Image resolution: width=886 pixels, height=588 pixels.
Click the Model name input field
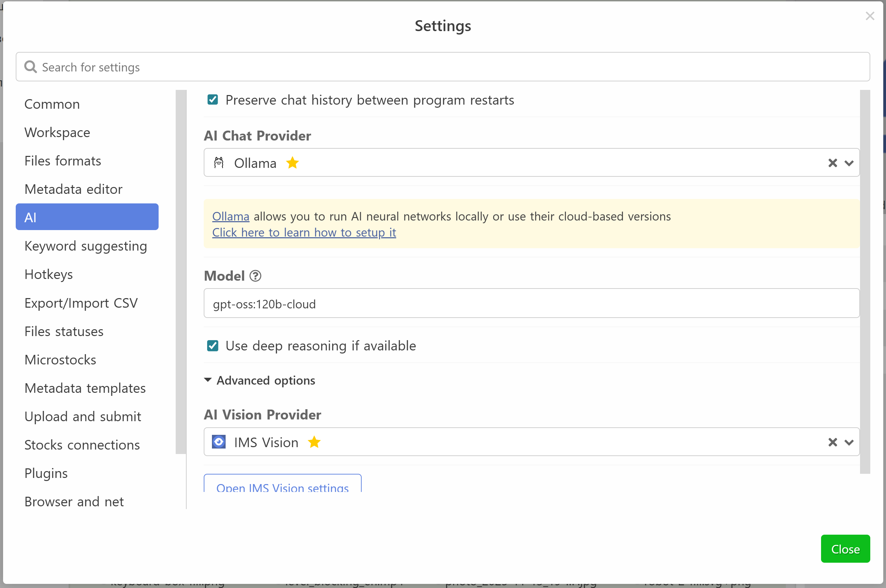tap(531, 303)
